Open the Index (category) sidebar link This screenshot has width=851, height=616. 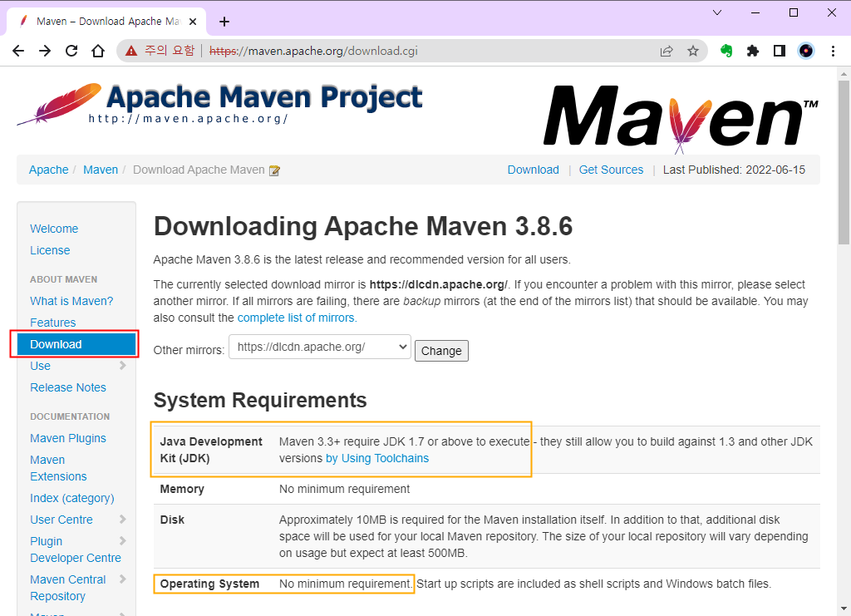pos(72,498)
